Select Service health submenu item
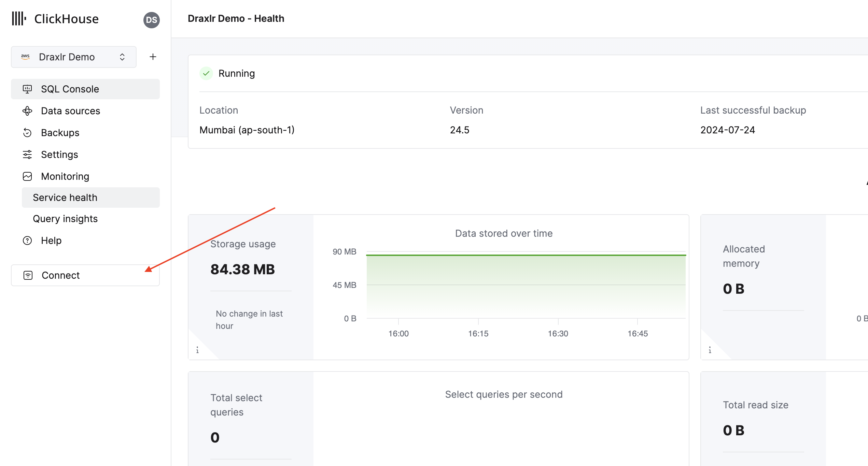The height and width of the screenshot is (466, 868). point(91,198)
